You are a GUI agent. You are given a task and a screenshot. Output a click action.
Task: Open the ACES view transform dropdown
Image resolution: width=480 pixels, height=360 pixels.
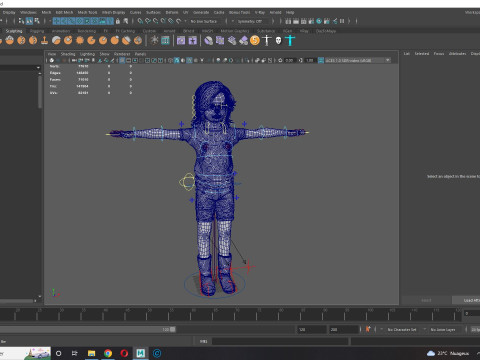pos(358,60)
